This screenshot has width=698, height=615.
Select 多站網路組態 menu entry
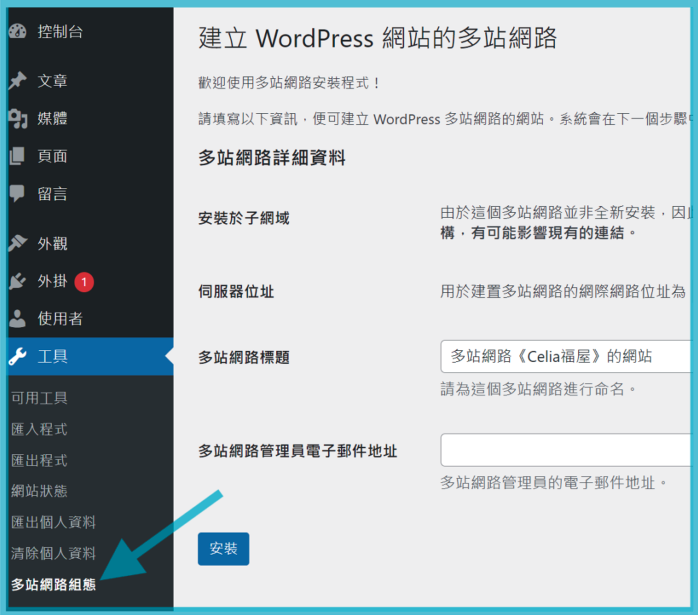(53, 584)
